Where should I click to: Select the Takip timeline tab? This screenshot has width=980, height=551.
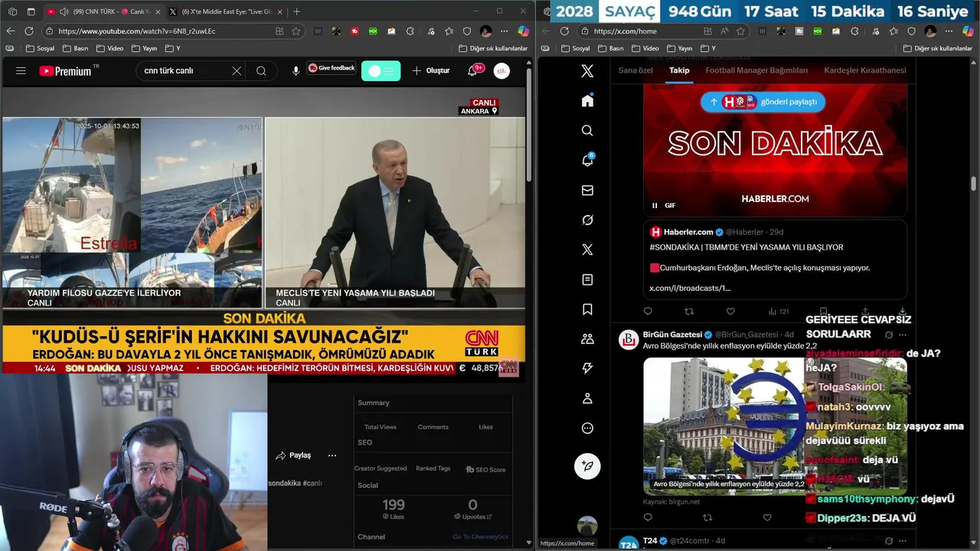pyautogui.click(x=679, y=70)
